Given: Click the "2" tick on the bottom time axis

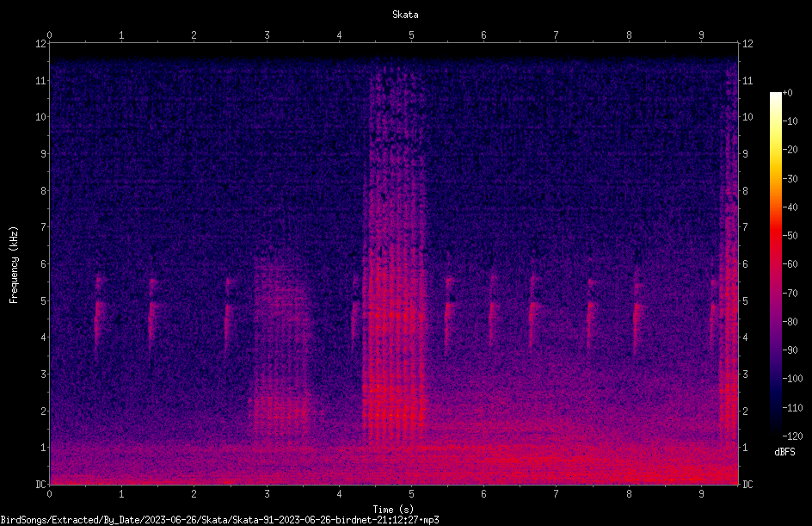Looking at the screenshot, I should coord(194,494).
